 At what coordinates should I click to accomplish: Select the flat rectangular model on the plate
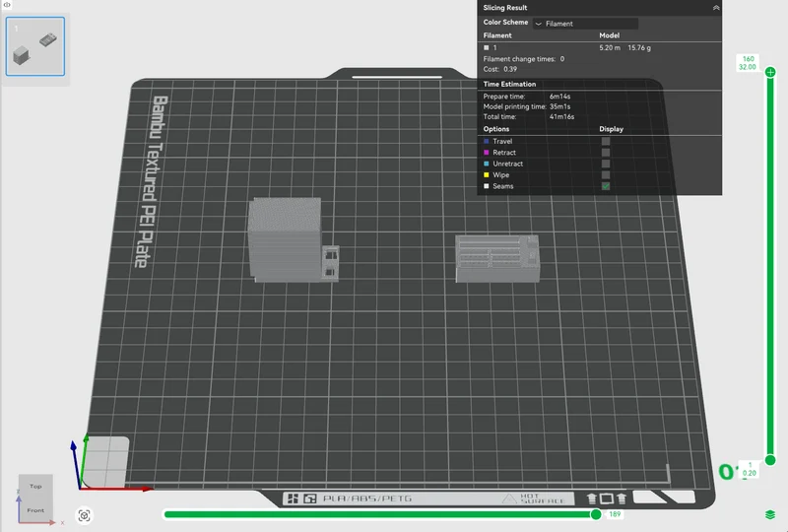(497, 258)
